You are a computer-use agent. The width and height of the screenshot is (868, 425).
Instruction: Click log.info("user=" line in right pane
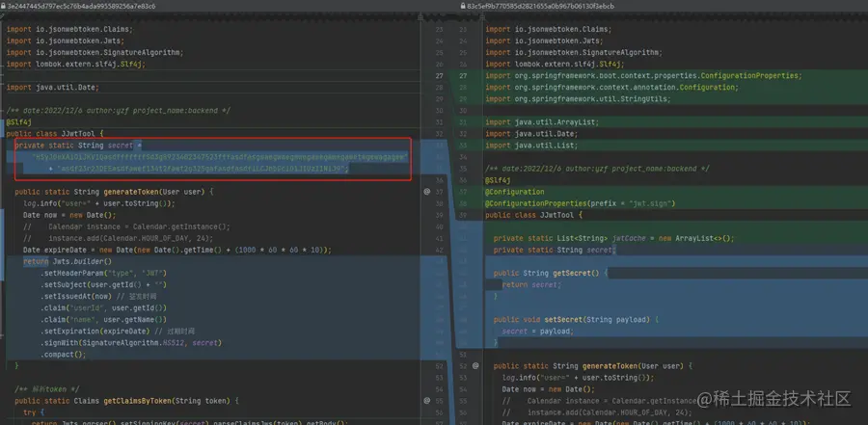[x=578, y=378]
